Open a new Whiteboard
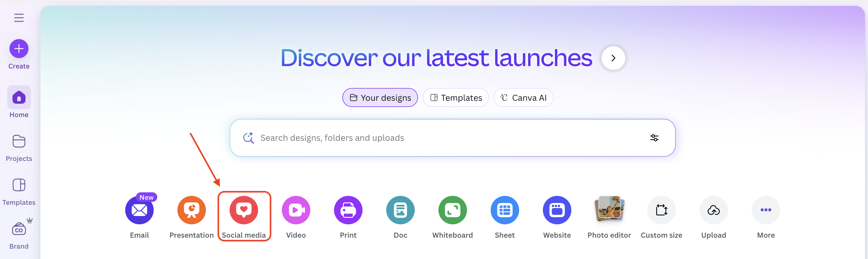 coord(452,210)
